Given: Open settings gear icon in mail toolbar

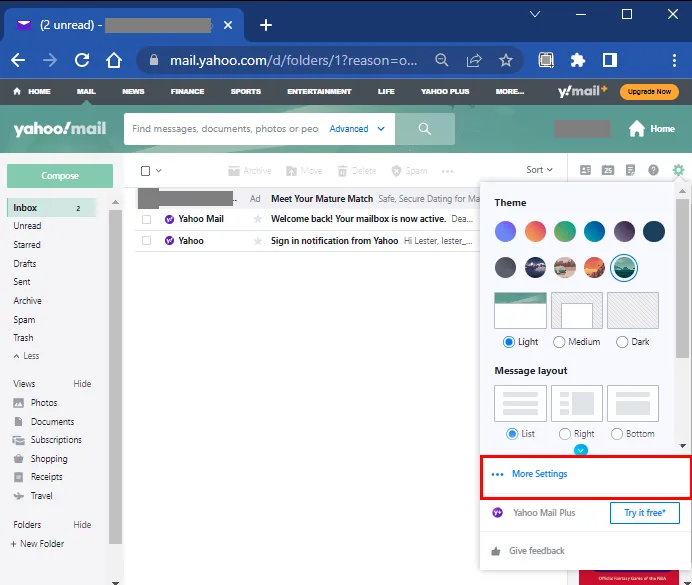Looking at the screenshot, I should pos(679,170).
